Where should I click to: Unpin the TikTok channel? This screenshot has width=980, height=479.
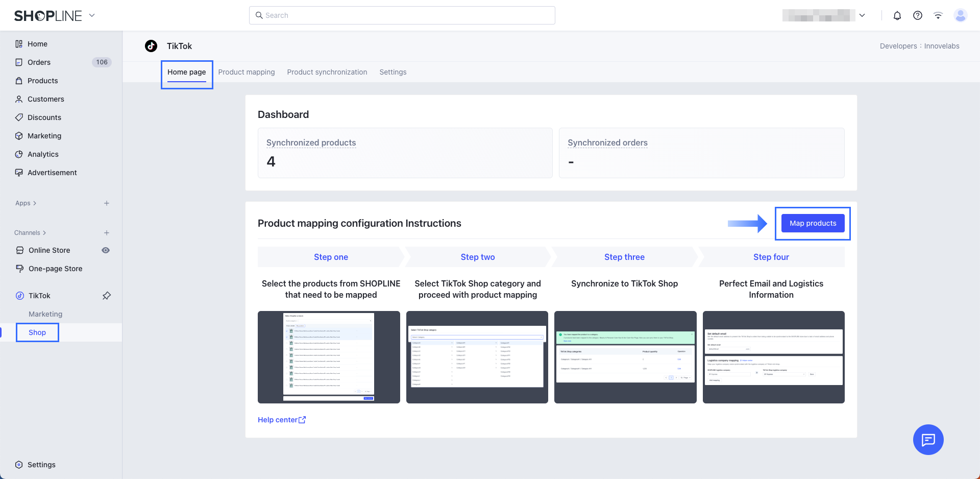coord(107,296)
